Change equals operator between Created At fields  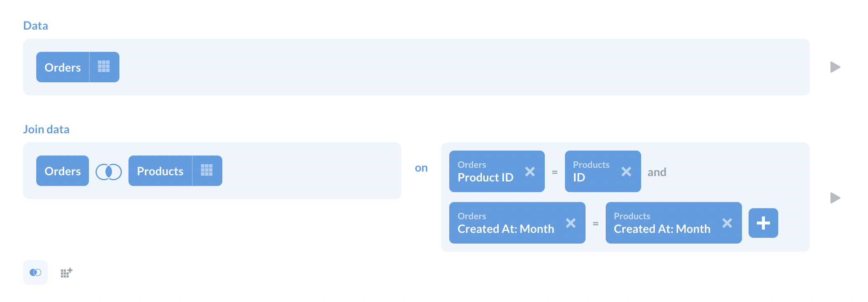[595, 224]
